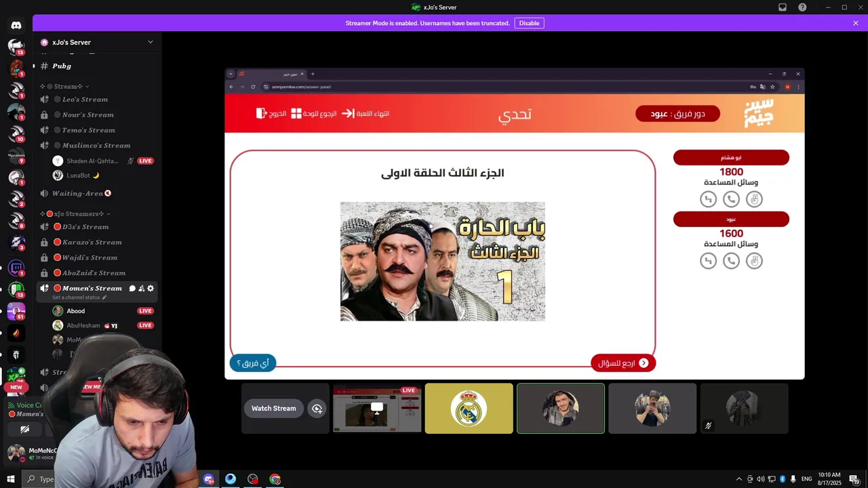Viewport: 868px width, 488px height.
Task: Open Windows Start menu
Action: click(x=11, y=479)
